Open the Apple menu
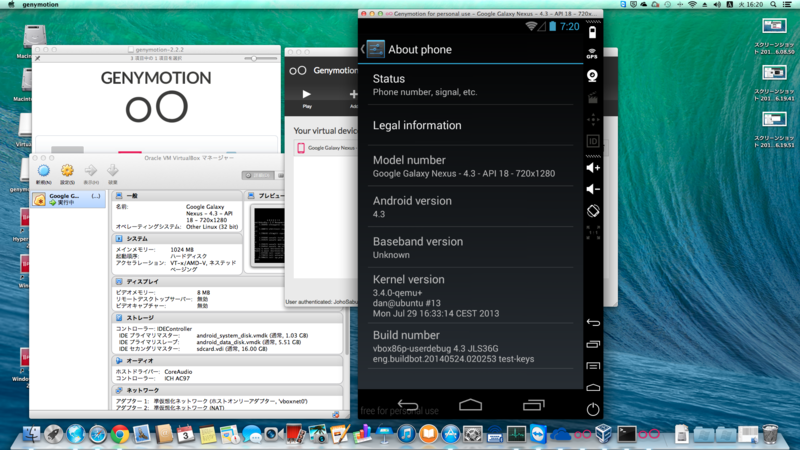Viewport: 800px width, 450px height. pos(11,4)
